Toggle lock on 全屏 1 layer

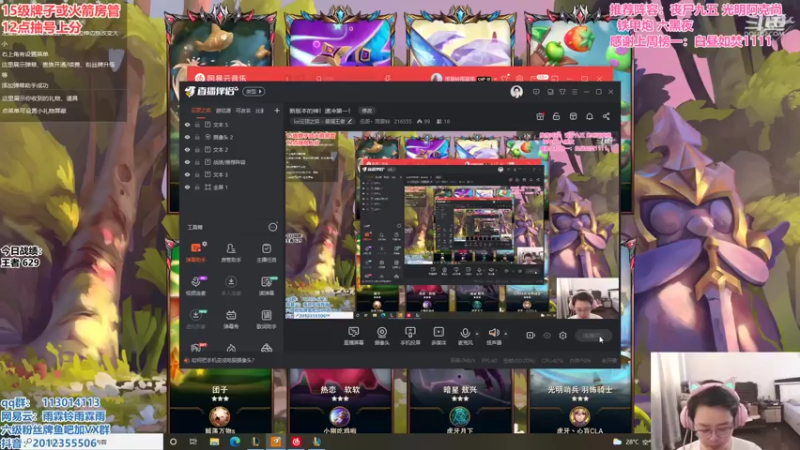coord(197,187)
